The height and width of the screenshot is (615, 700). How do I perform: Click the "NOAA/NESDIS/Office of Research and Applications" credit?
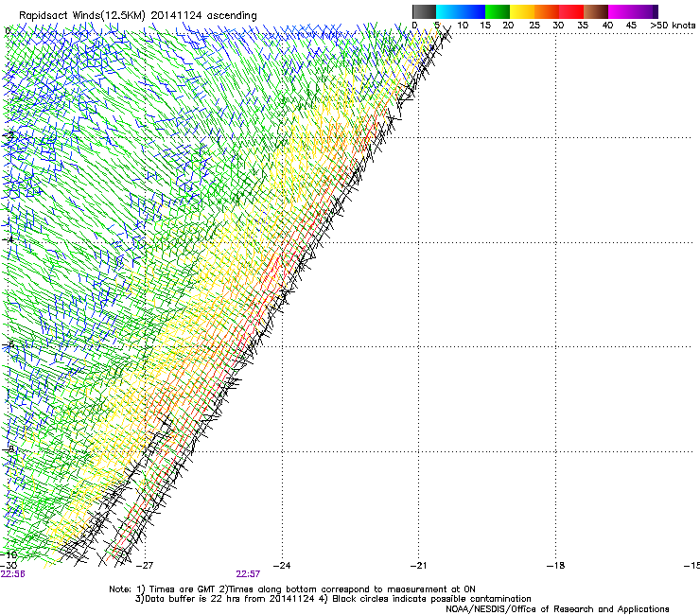pyautogui.click(x=557, y=609)
